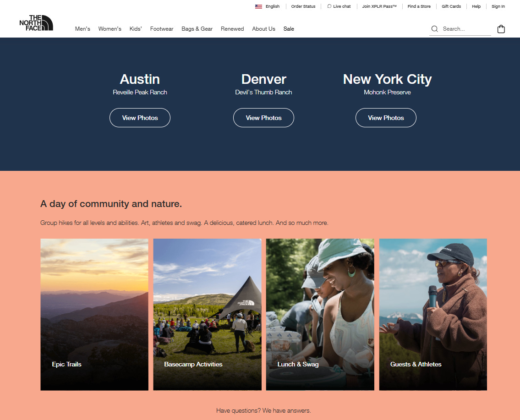Open the Bags & Gear menu
This screenshot has width=520, height=420.
coord(197,29)
